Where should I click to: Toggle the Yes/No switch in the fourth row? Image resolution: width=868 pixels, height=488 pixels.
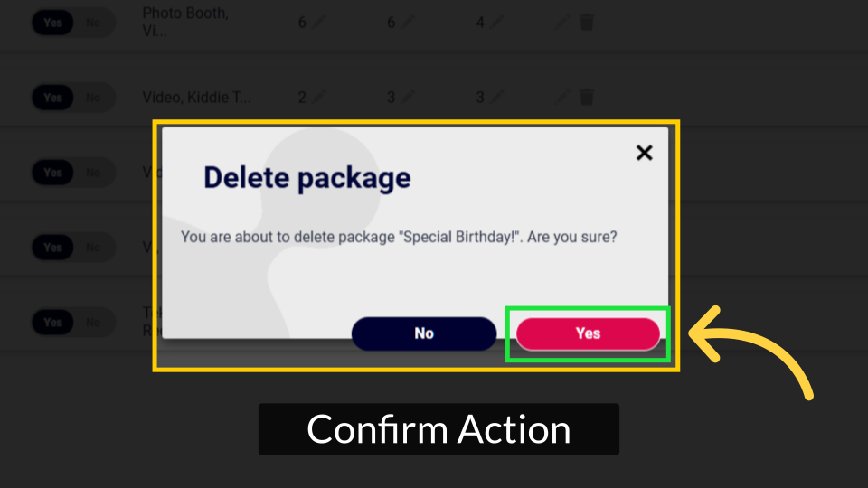pyautogui.click(x=73, y=248)
